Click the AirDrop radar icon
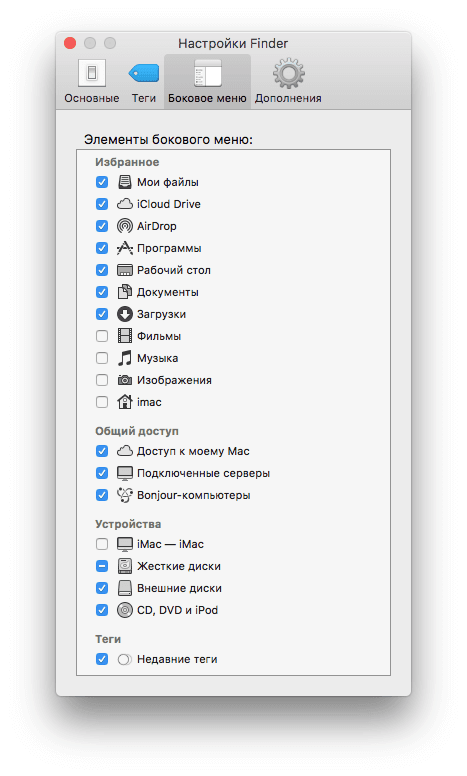The width and height of the screenshot is (467, 776). [x=125, y=226]
